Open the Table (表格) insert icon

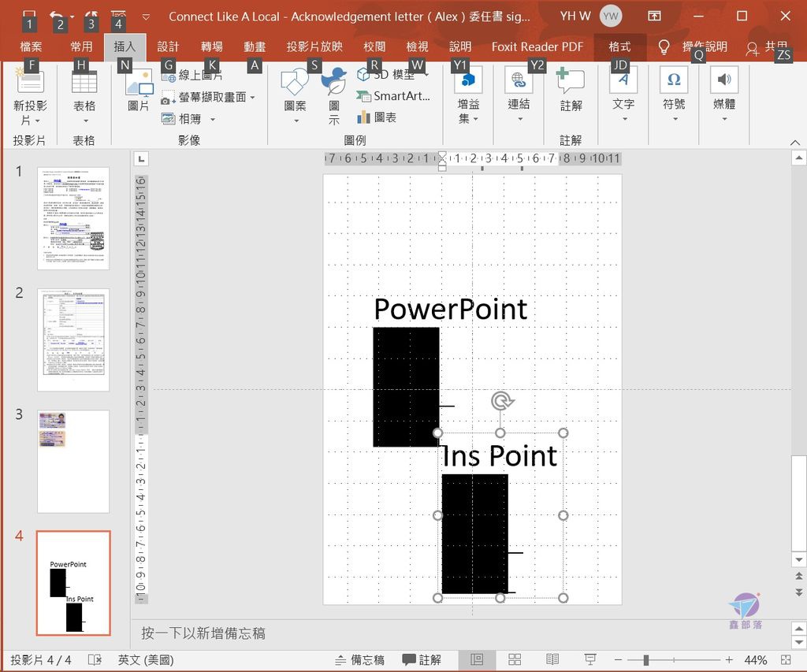point(84,81)
